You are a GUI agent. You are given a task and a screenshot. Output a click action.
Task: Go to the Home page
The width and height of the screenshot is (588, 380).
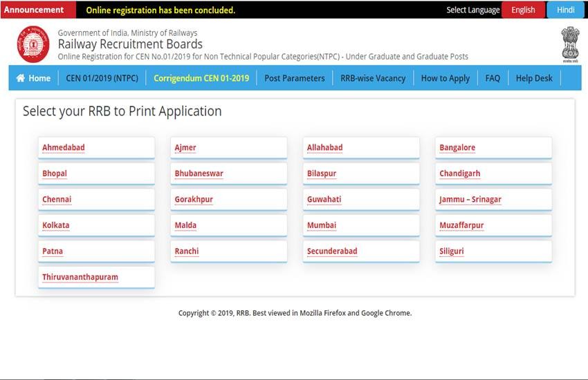pyautogui.click(x=33, y=78)
